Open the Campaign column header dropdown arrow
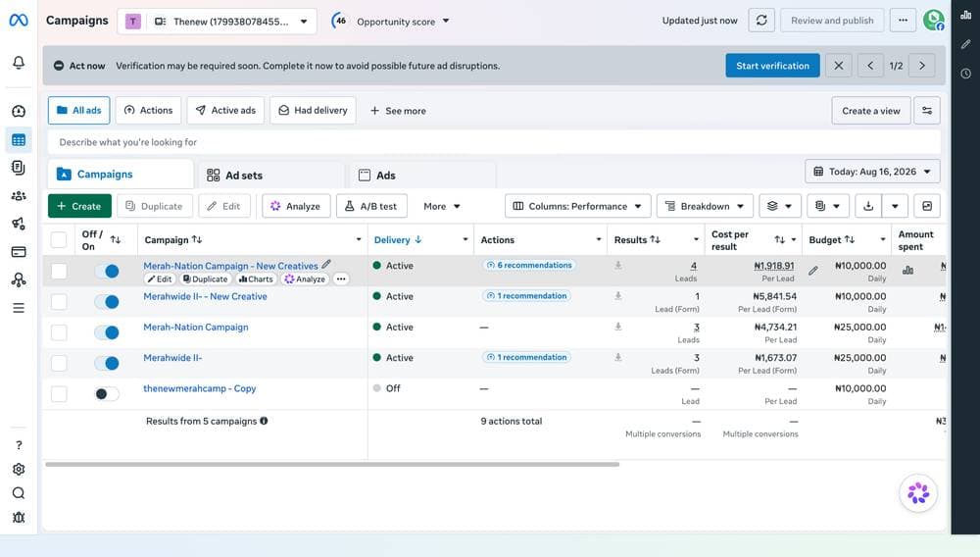The image size is (980, 557). click(x=358, y=239)
